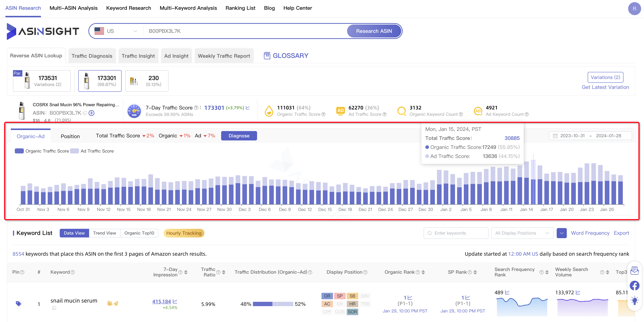Viewport: 644px width, 322px height.
Task: Open Keyword Research menu item
Action: (x=128, y=8)
